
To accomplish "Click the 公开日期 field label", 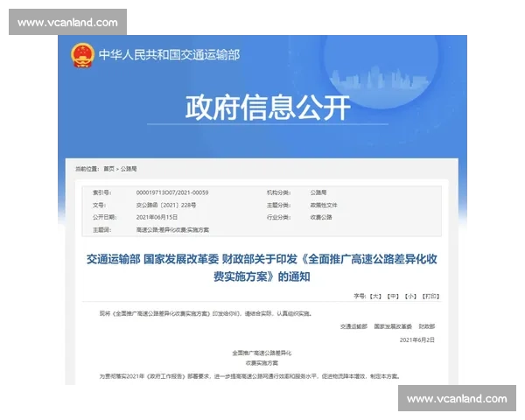I will [x=104, y=217].
